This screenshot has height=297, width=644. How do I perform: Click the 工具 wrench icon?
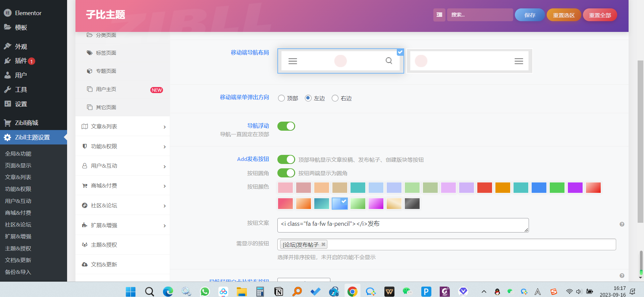pos(8,89)
